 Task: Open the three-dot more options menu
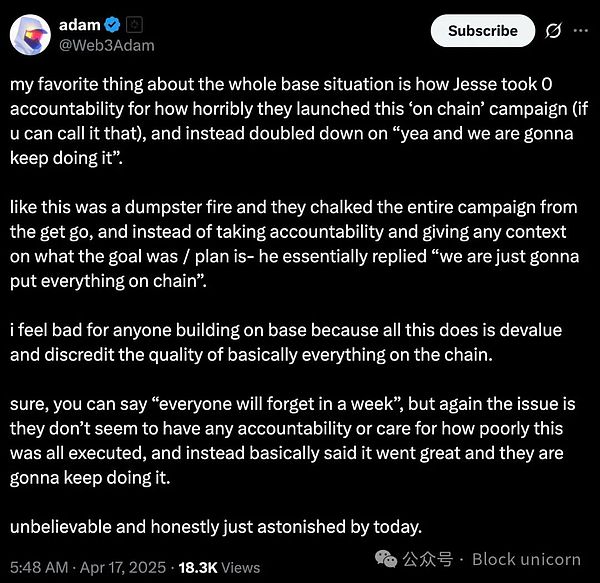(580, 32)
